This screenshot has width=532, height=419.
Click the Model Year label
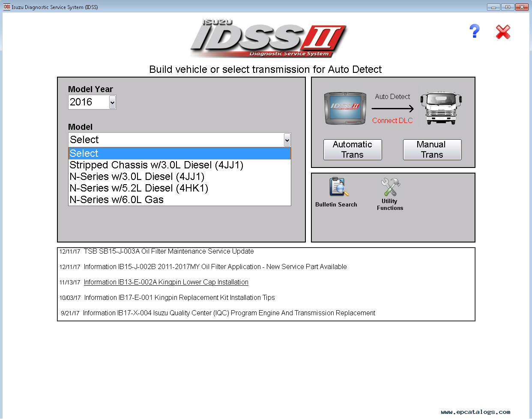pyautogui.click(x=90, y=89)
